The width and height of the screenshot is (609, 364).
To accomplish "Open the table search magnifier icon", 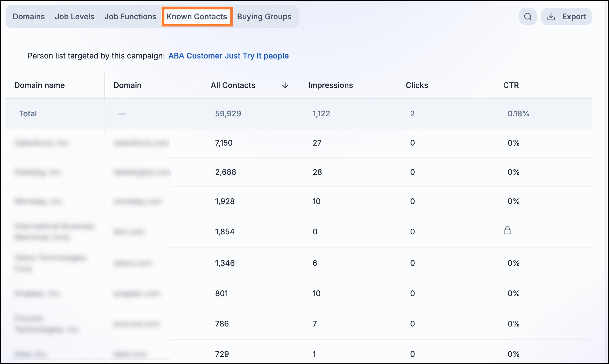I will point(528,17).
